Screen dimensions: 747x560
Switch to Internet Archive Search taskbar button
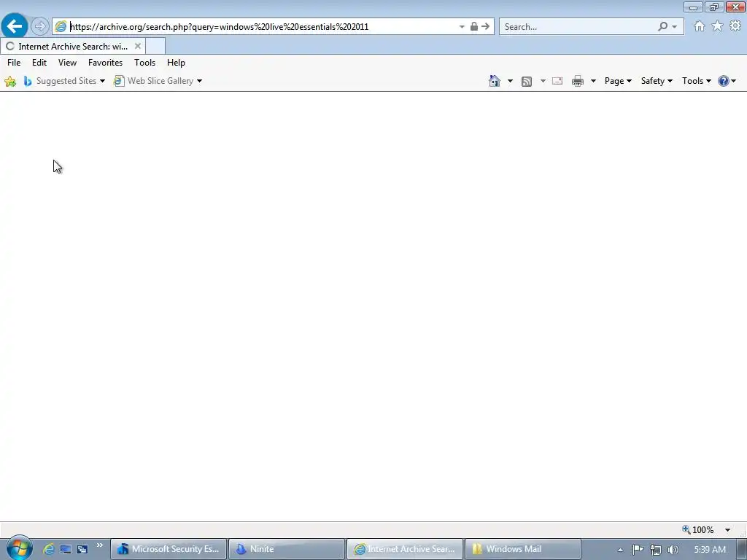point(405,549)
